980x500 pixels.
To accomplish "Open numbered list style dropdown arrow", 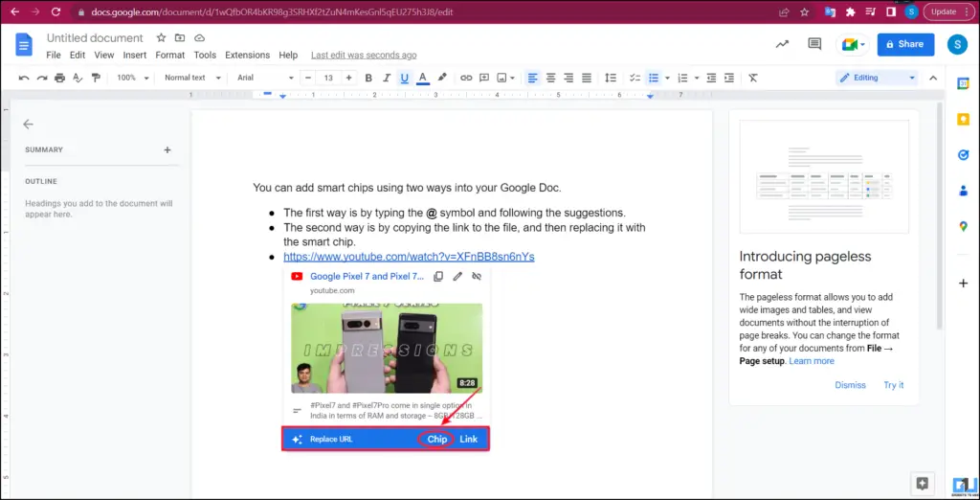I will pyautogui.click(x=697, y=79).
